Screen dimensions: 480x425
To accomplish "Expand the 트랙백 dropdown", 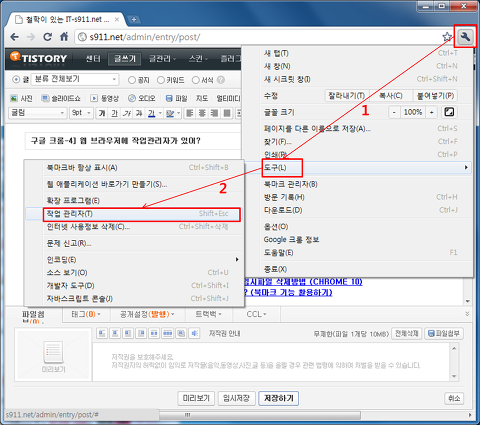I will pos(208,314).
